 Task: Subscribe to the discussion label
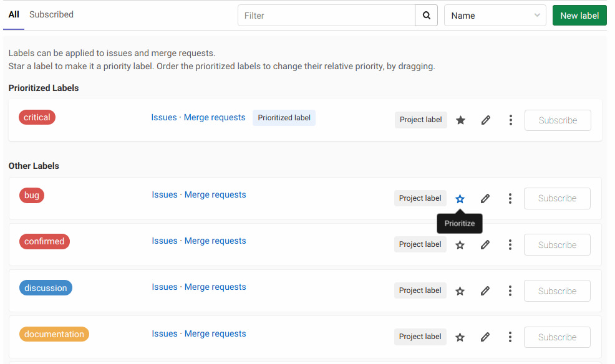coord(557,290)
